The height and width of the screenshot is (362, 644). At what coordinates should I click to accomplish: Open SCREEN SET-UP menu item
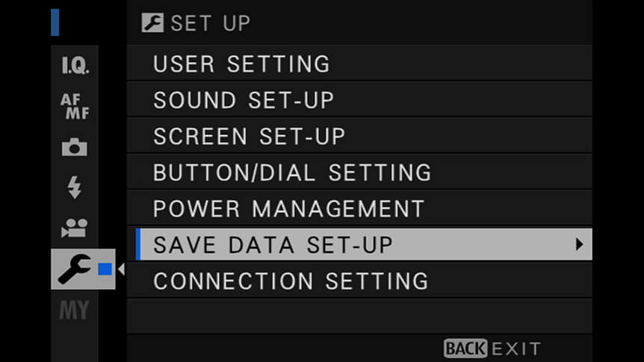pos(359,136)
